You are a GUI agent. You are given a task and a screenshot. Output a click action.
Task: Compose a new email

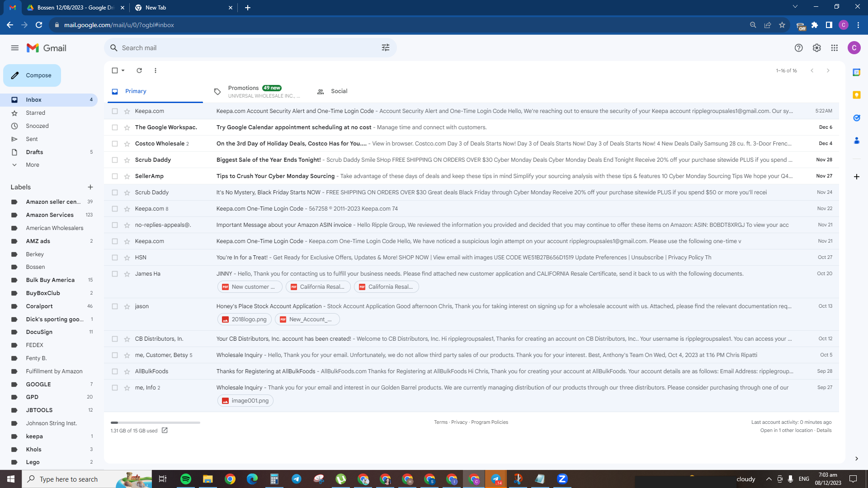tap(32, 75)
